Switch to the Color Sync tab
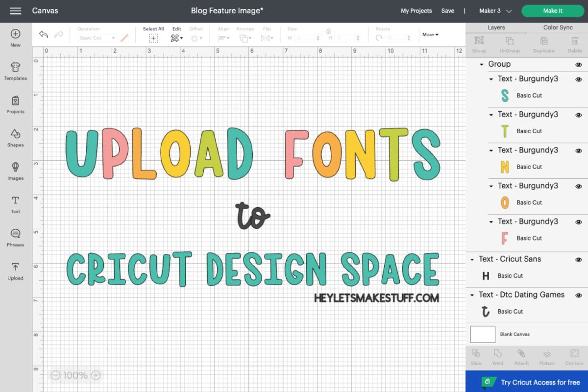 pos(558,27)
